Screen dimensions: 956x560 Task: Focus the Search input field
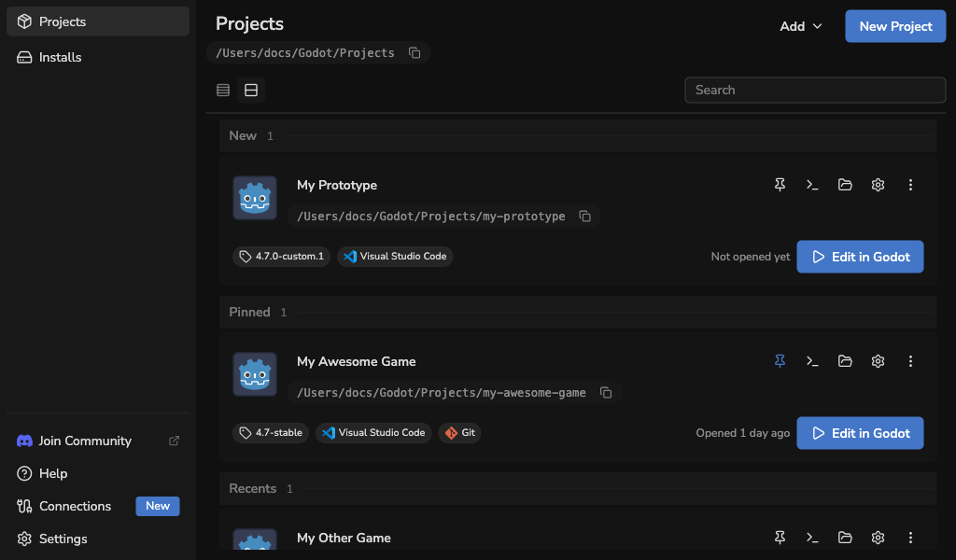click(815, 91)
